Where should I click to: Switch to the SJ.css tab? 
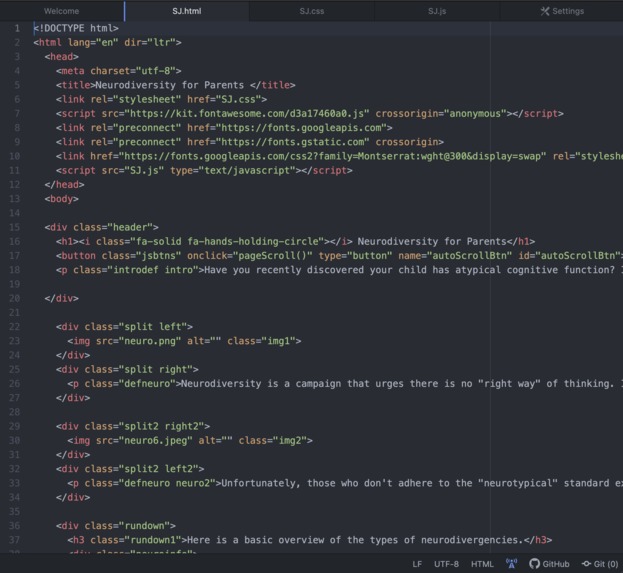[312, 11]
